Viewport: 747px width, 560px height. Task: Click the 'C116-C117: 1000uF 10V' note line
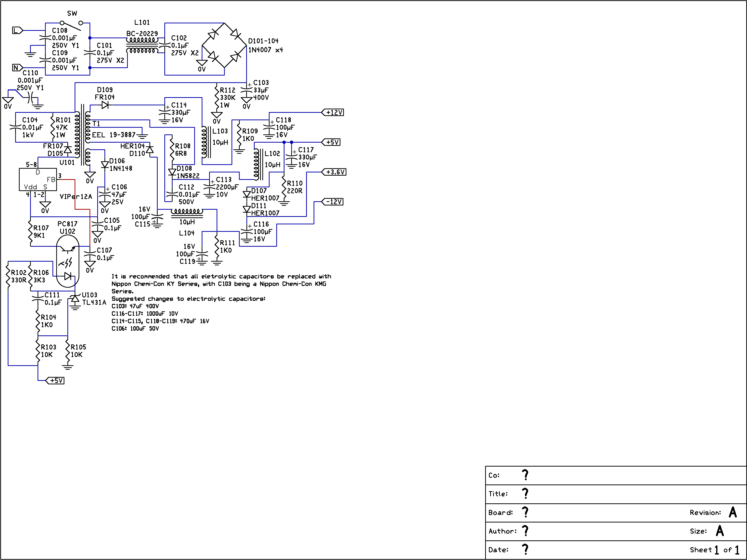144,314
